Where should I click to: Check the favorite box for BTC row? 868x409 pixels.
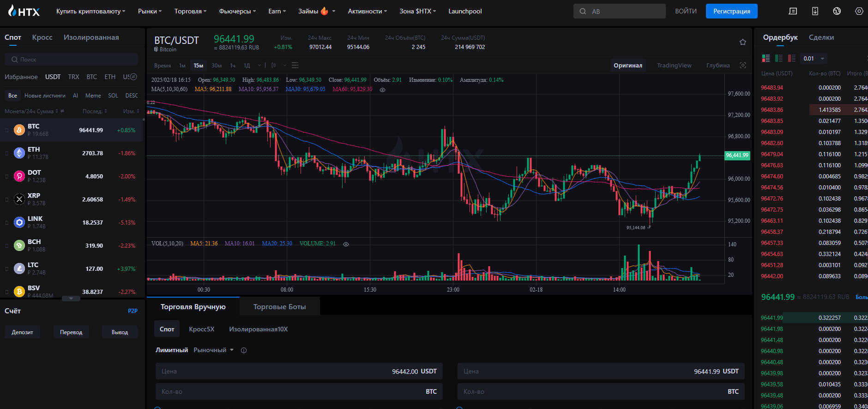click(x=6, y=130)
